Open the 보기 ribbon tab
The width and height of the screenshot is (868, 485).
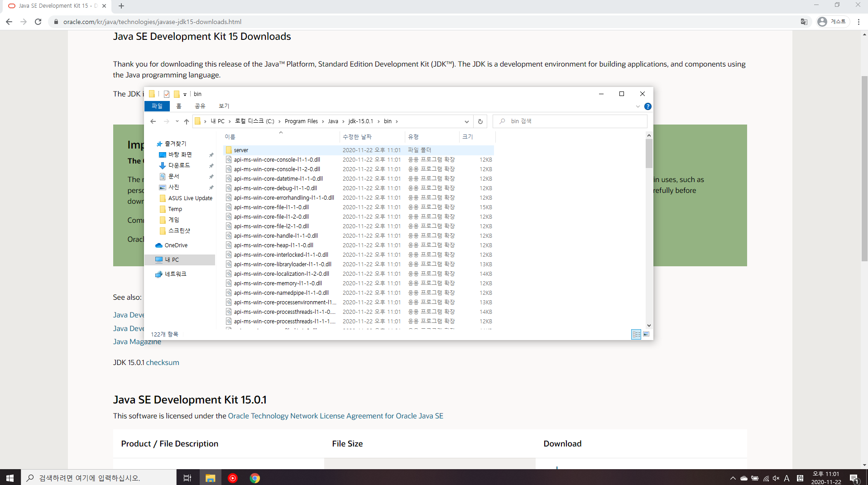[224, 106]
